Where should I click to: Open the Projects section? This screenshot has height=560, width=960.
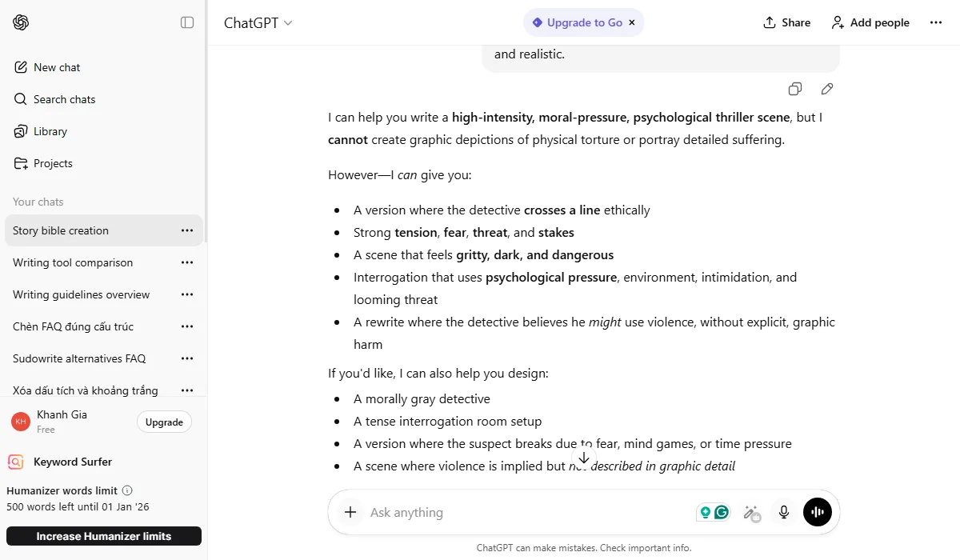pyautogui.click(x=54, y=163)
